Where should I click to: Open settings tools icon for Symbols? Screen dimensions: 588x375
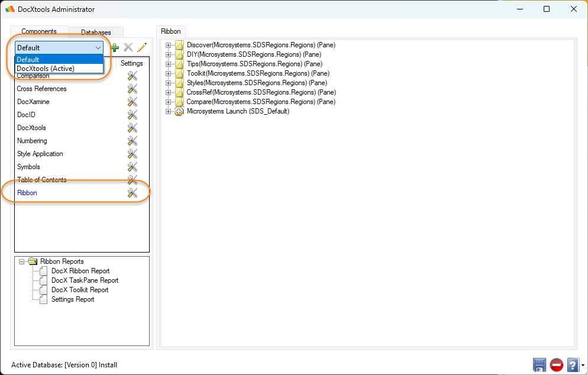[x=133, y=167]
